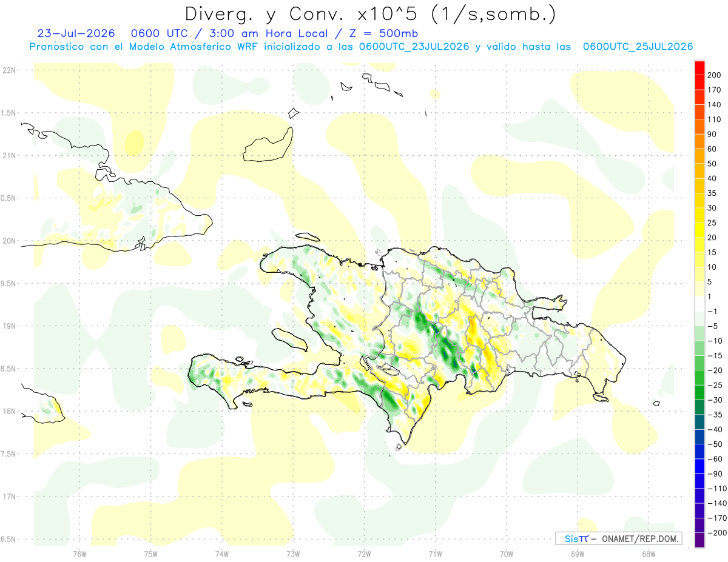Click the latitude label '1.5N'
Screen dimensions: 728x562
point(8,113)
